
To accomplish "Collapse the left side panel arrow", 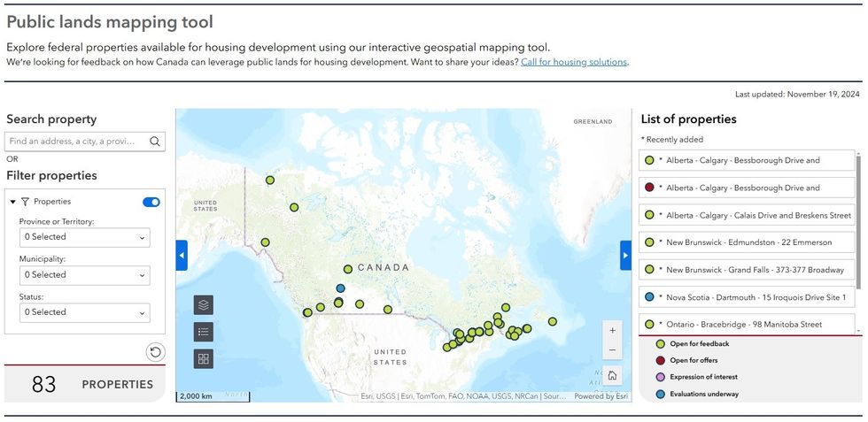I will 182,256.
